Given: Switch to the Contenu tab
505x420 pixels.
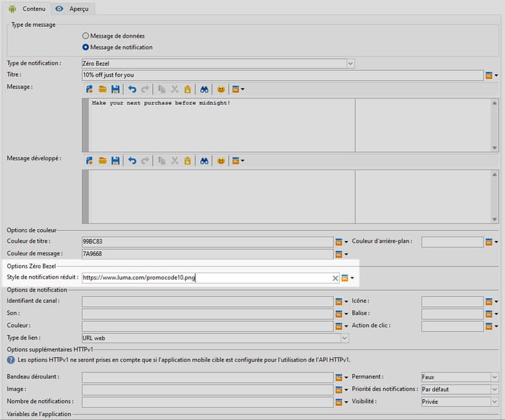Looking at the screenshot, I should 28,9.
